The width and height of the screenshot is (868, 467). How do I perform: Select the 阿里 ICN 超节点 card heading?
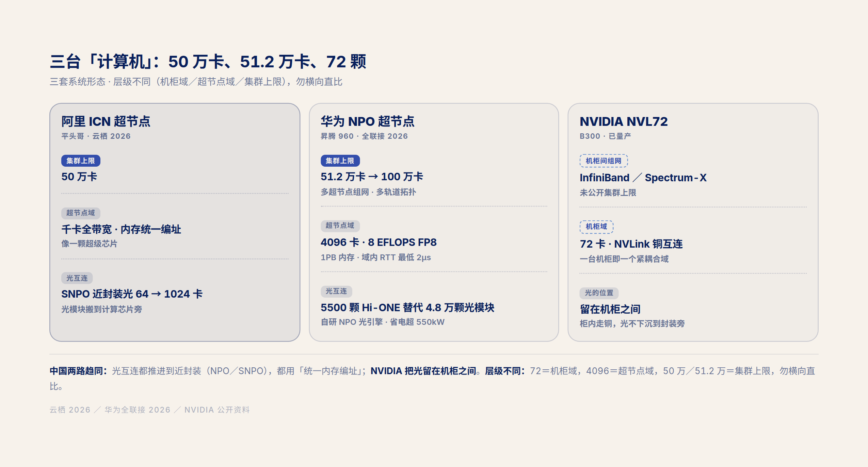(106, 121)
